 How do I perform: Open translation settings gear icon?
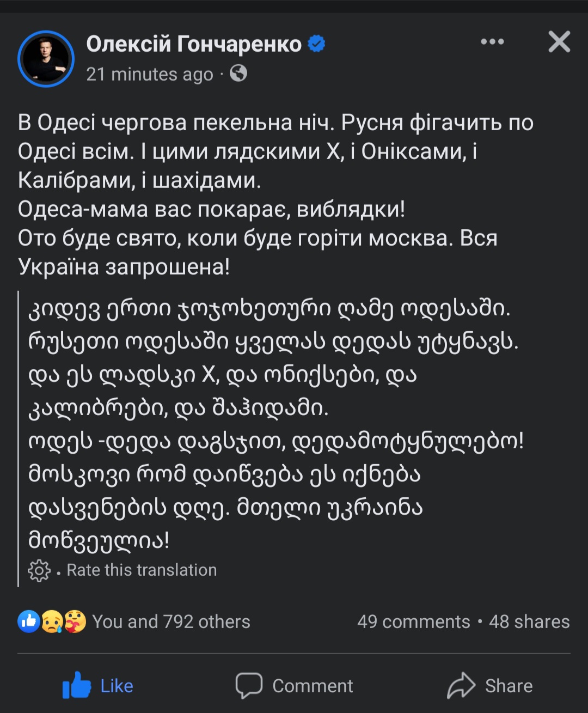coord(39,570)
